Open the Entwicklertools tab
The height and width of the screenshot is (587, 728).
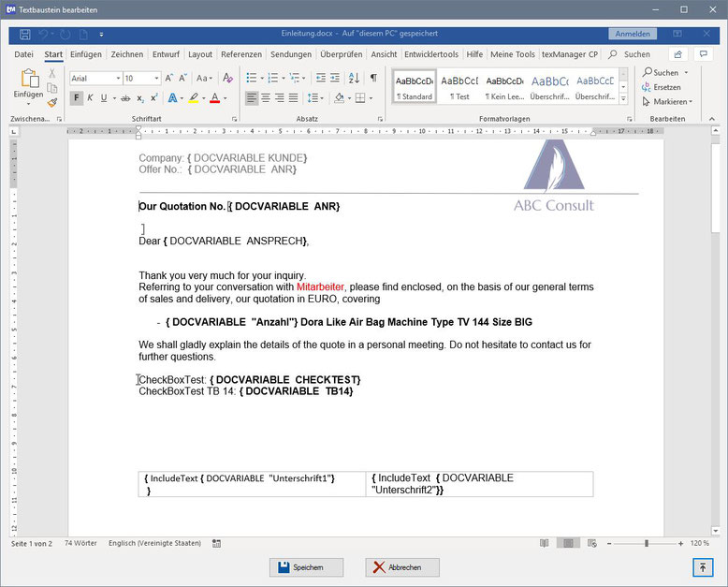[x=431, y=54]
